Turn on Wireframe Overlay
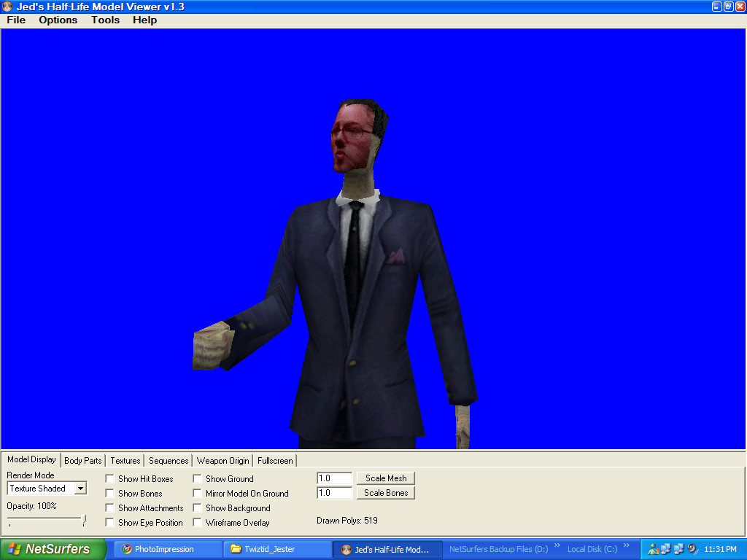 pos(197,522)
